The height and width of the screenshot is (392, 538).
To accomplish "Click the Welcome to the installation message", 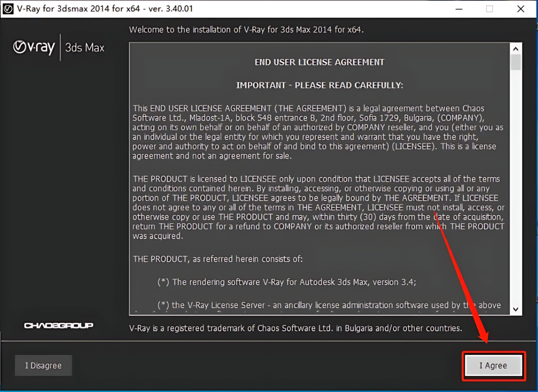I will (x=246, y=30).
